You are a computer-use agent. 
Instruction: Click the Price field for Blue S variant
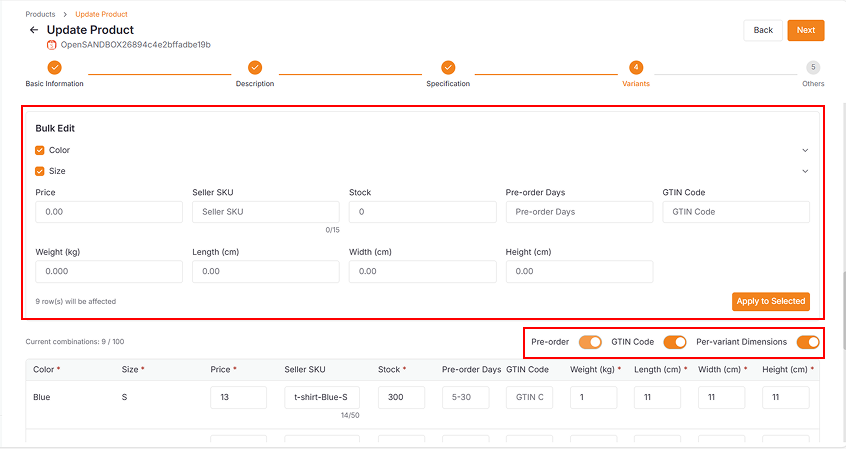[238, 397]
